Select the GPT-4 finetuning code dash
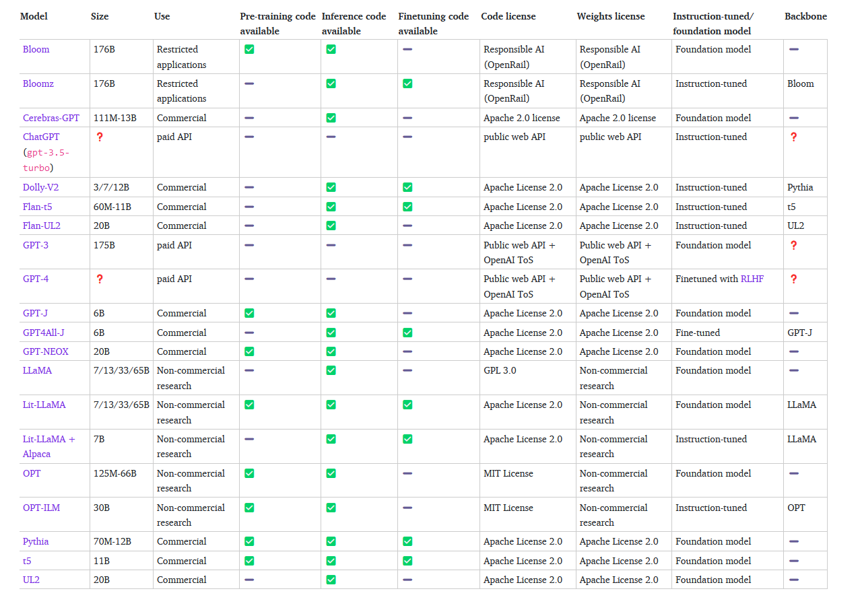This screenshot has width=860, height=616. pyautogui.click(x=407, y=279)
